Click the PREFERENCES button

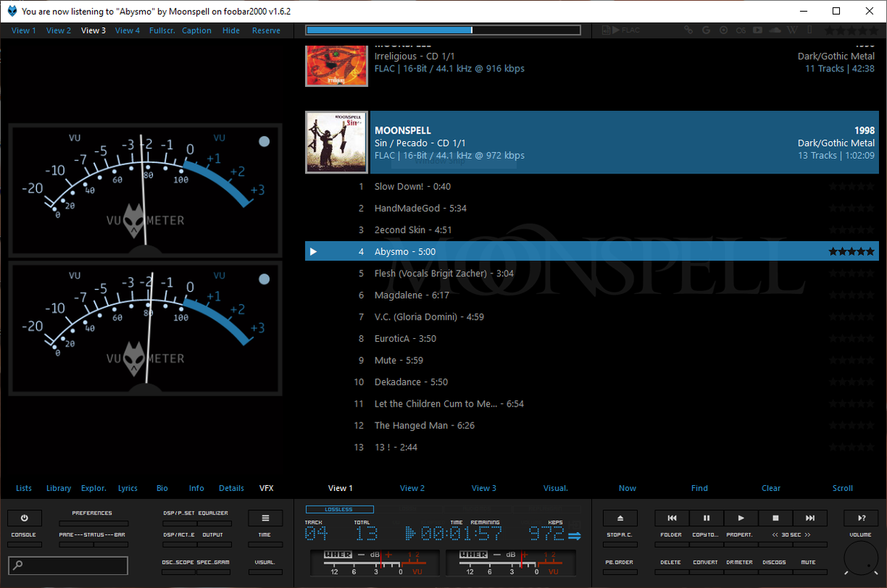click(x=93, y=517)
